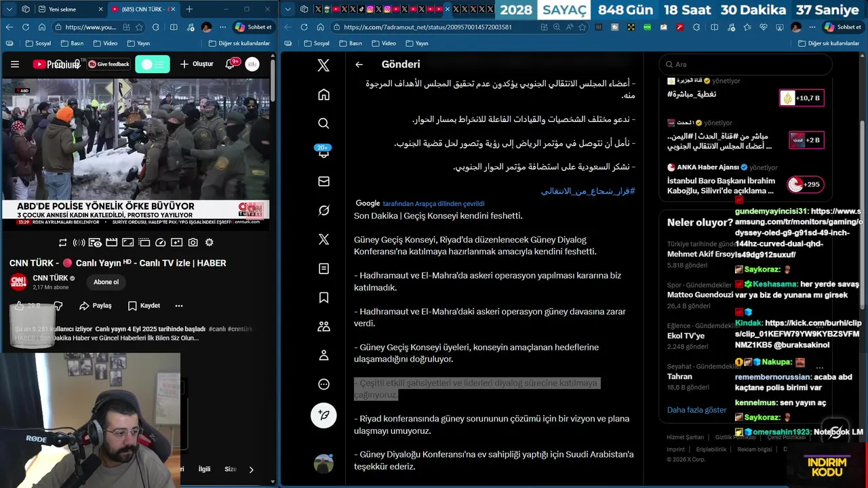Open X Messages envelope icon
The image size is (868, 488).
point(323,181)
